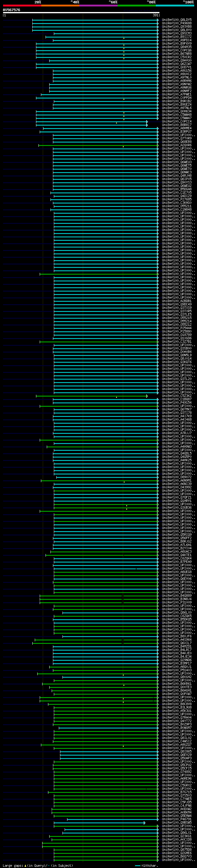Image resolution: width=197 pixels, height=868 pixels.
Task: Select hit UniRef100_C0PCQ6
Action: point(177,50)
